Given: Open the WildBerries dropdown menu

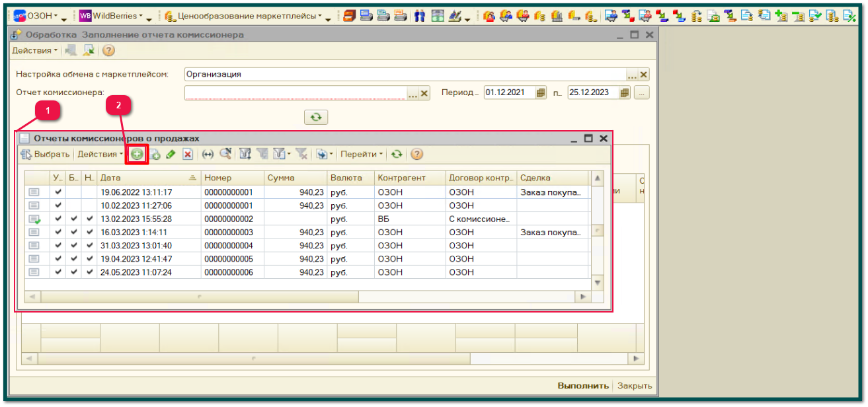Looking at the screenshot, I should [x=111, y=16].
